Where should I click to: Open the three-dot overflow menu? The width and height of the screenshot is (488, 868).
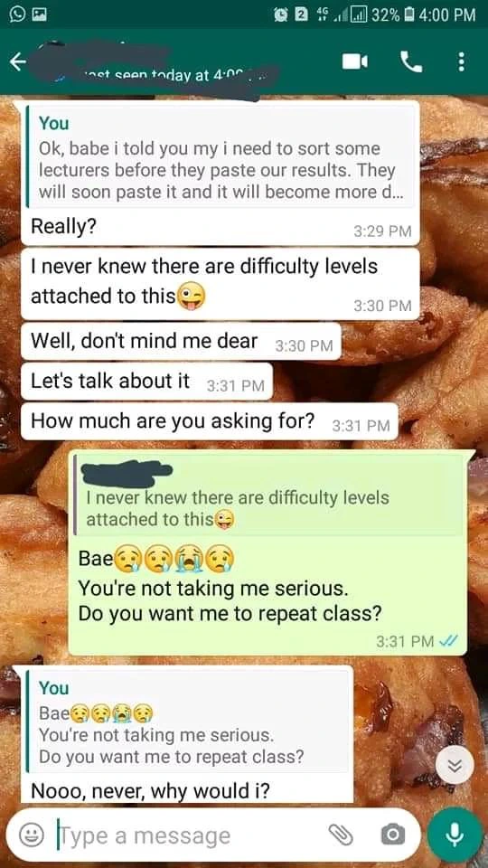461,62
